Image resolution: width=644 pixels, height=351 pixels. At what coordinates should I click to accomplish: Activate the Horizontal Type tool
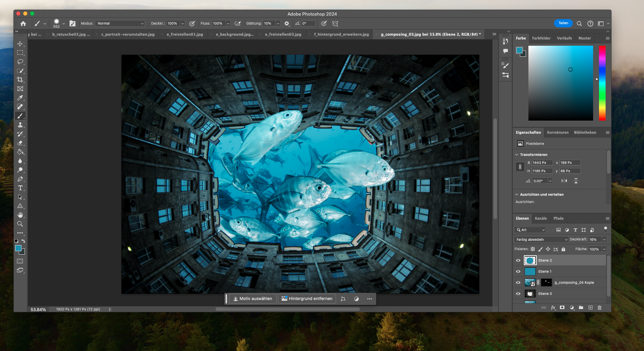[20, 188]
